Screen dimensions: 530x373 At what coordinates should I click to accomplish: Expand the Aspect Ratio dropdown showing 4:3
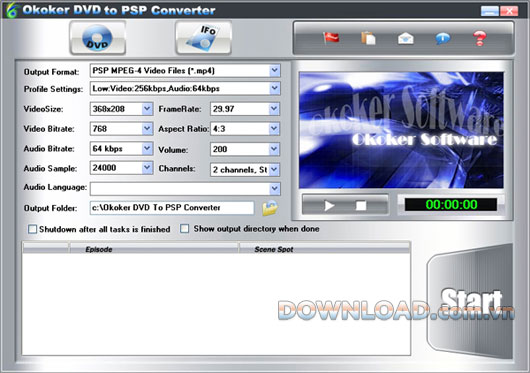tap(274, 129)
